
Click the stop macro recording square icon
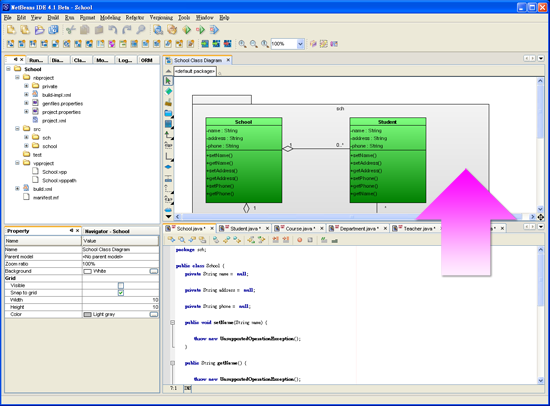310,240
